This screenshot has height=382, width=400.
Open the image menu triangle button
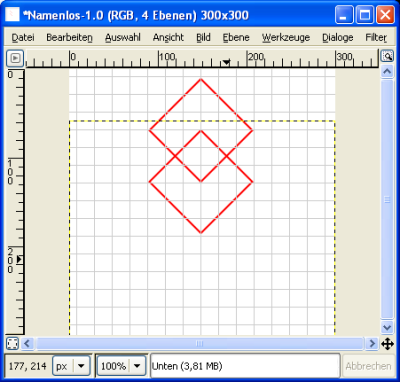tap(15, 58)
